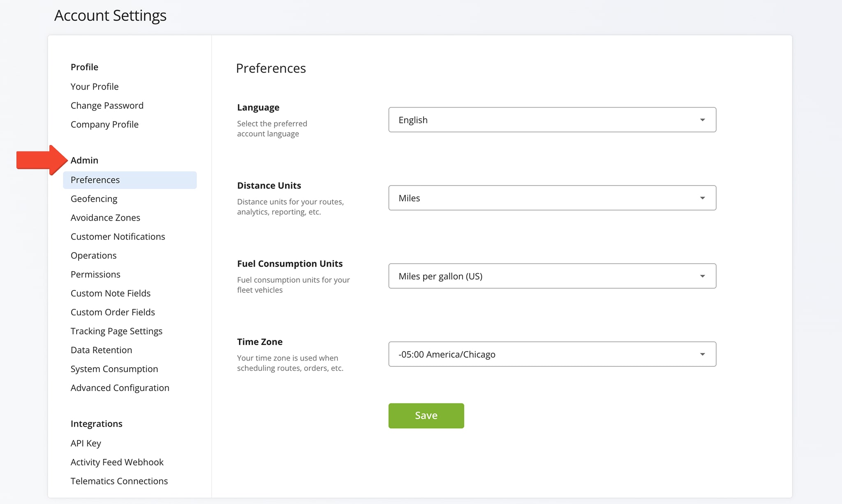View System Consumption page
842x504 pixels.
click(114, 368)
